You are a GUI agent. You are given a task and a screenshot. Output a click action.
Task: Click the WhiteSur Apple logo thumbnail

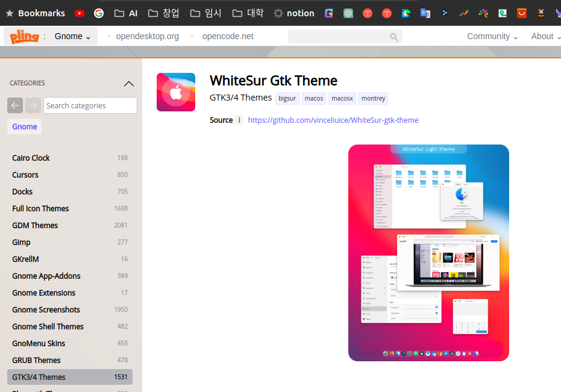176,92
